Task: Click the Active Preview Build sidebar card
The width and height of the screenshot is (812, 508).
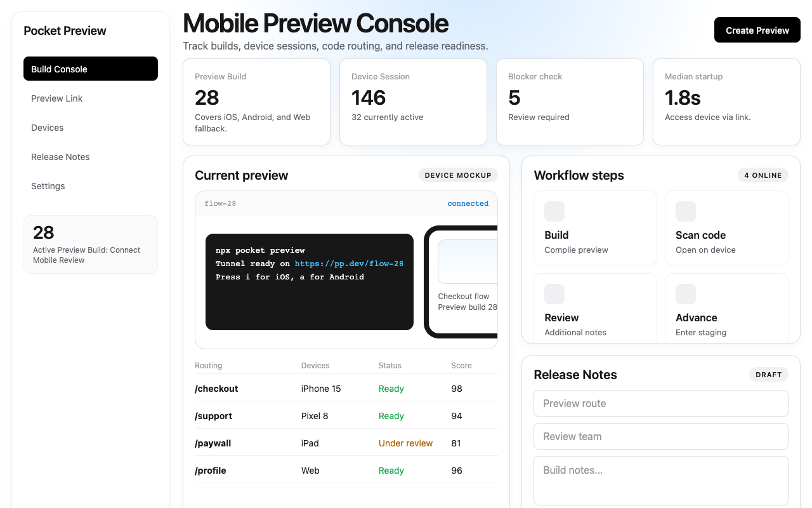Action: pyautogui.click(x=91, y=244)
